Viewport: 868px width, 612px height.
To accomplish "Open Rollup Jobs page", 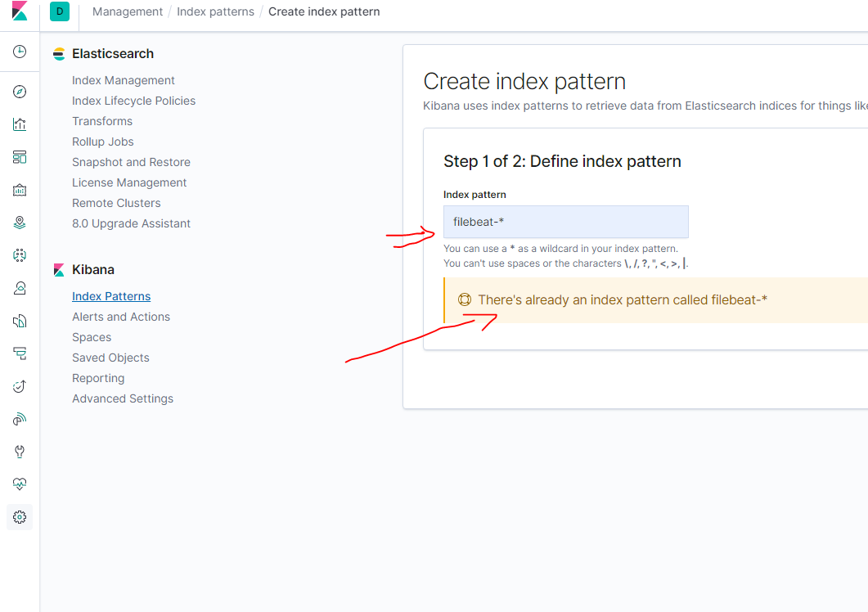I will (x=102, y=142).
